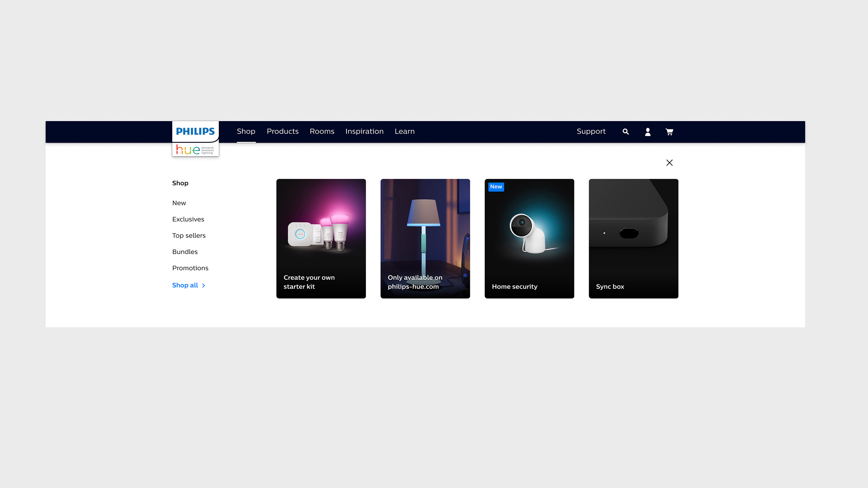Open the shopping cart icon

tap(669, 132)
